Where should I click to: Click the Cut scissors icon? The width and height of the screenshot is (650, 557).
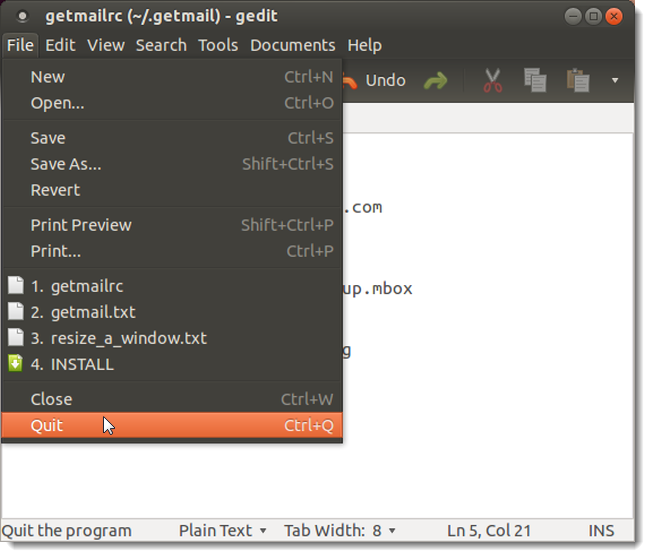click(492, 81)
